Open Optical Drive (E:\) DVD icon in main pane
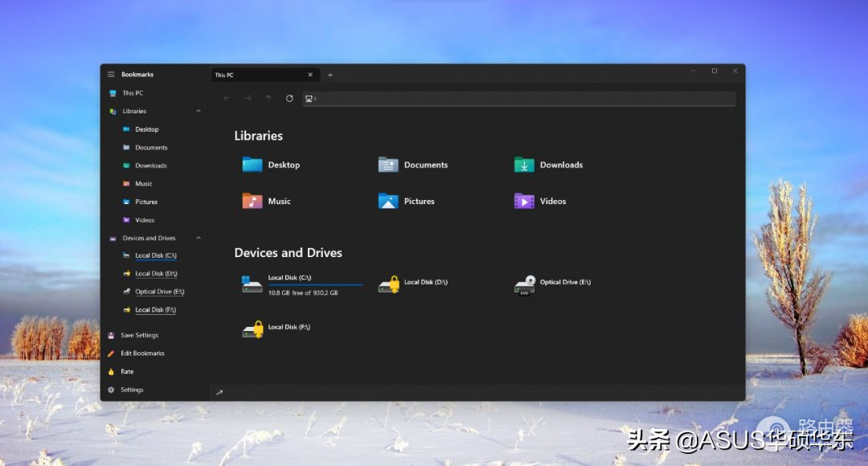The image size is (868, 466). click(525, 285)
